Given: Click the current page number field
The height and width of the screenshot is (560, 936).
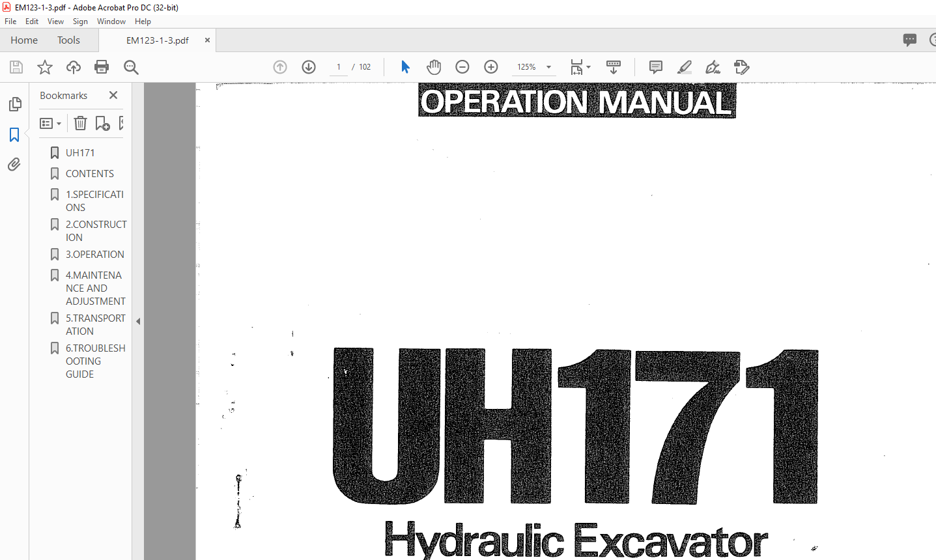Looking at the screenshot, I should click(339, 67).
